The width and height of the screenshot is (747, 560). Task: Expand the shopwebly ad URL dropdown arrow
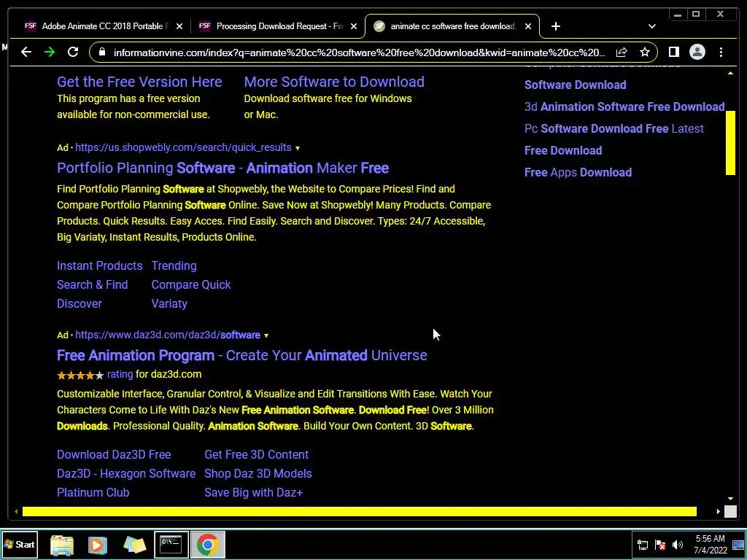(x=298, y=148)
